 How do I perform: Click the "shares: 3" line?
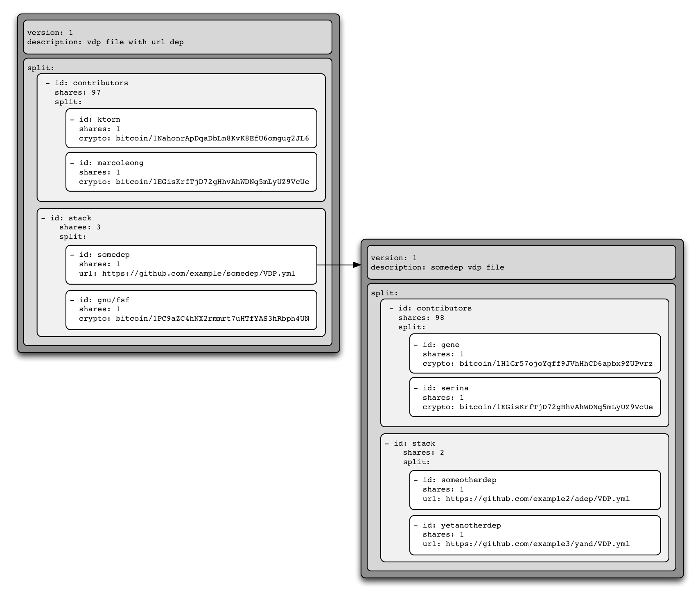pyautogui.click(x=80, y=227)
